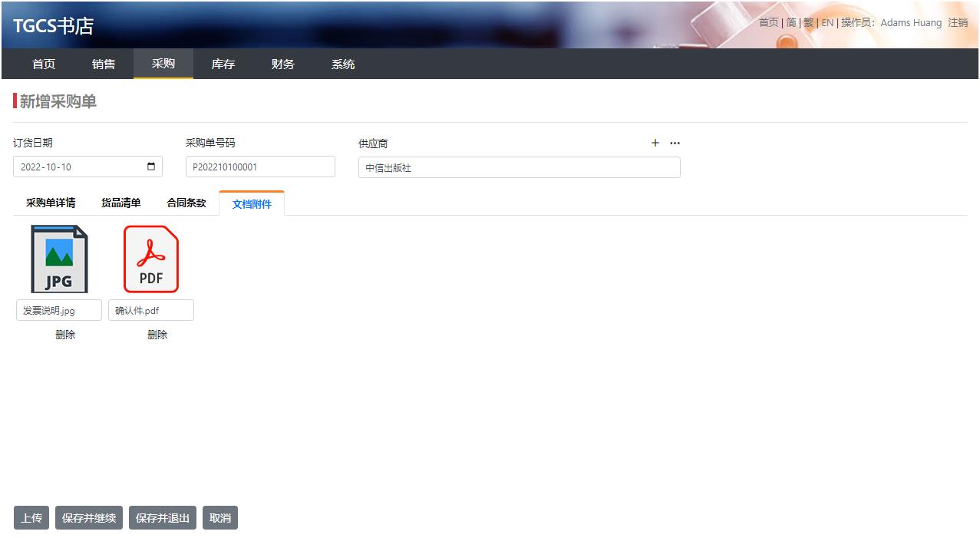
Task: Open the 财务 navigation menu
Action: tap(283, 64)
